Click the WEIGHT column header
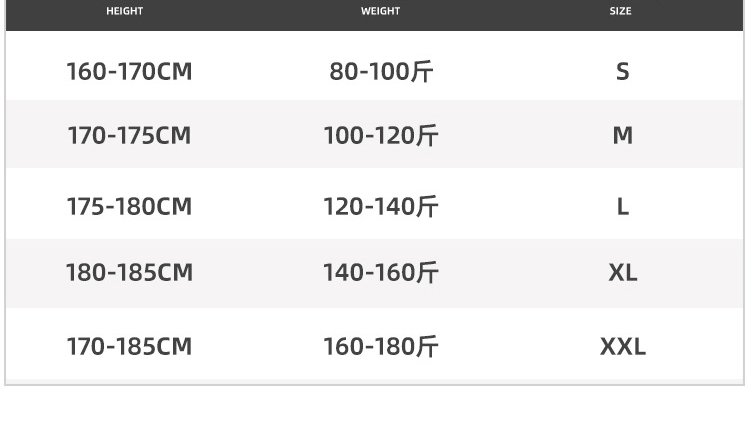Image resolution: width=750 pixels, height=422 pixels. coord(380,12)
